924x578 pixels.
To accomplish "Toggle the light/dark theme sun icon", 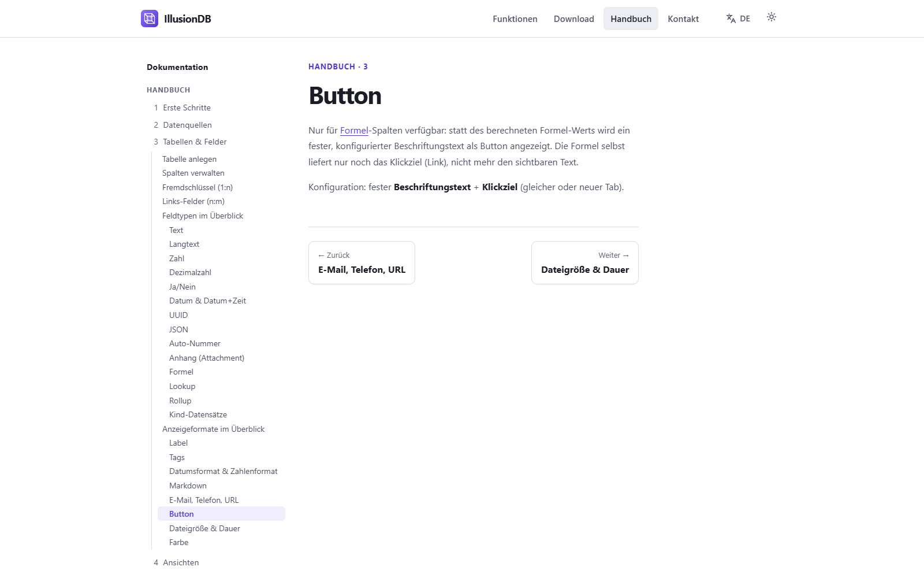I will [772, 17].
